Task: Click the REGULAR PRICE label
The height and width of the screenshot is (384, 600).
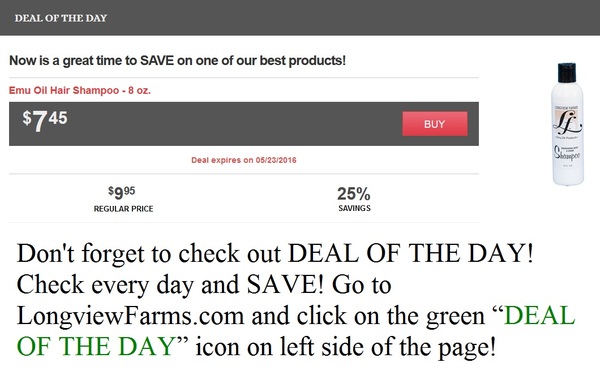Action: tap(124, 209)
